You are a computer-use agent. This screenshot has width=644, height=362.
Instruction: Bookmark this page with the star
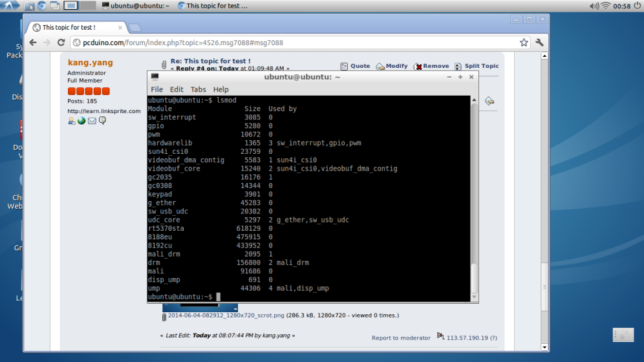click(x=524, y=42)
